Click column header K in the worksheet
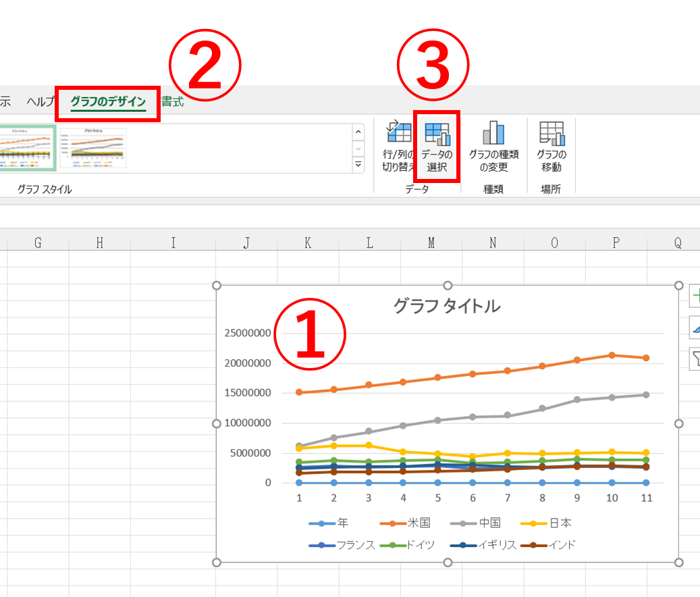Viewport: 700px width, 597px height. pyautogui.click(x=307, y=242)
